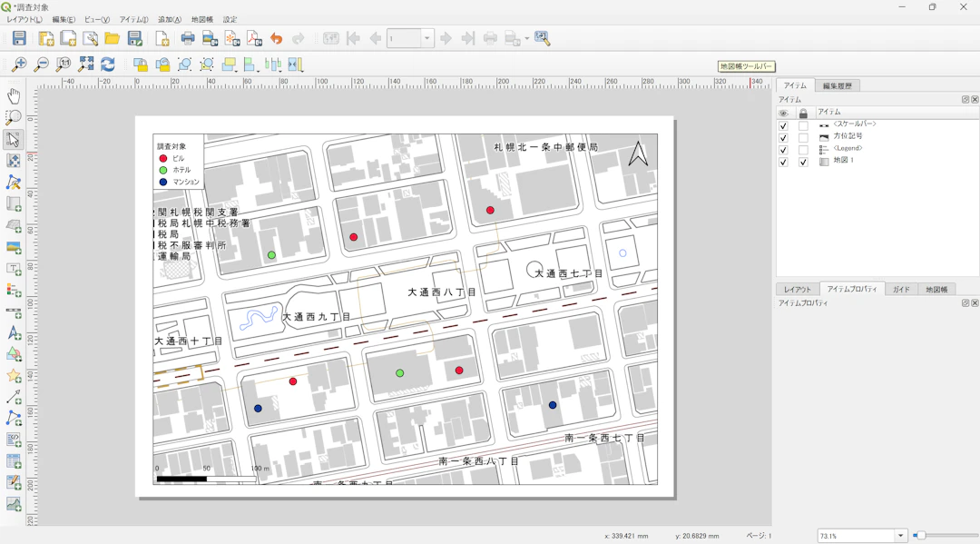The height and width of the screenshot is (544, 980).
Task: Select the Add scale bar tool
Action: [x=13, y=312]
